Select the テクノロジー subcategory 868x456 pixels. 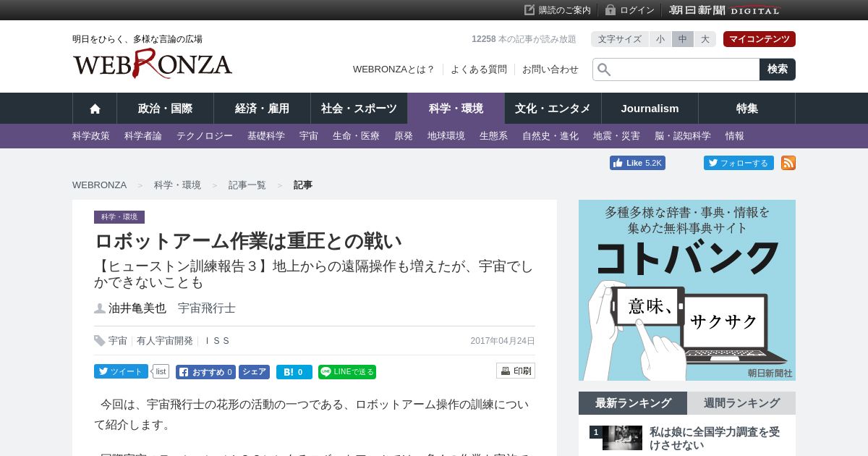click(205, 136)
